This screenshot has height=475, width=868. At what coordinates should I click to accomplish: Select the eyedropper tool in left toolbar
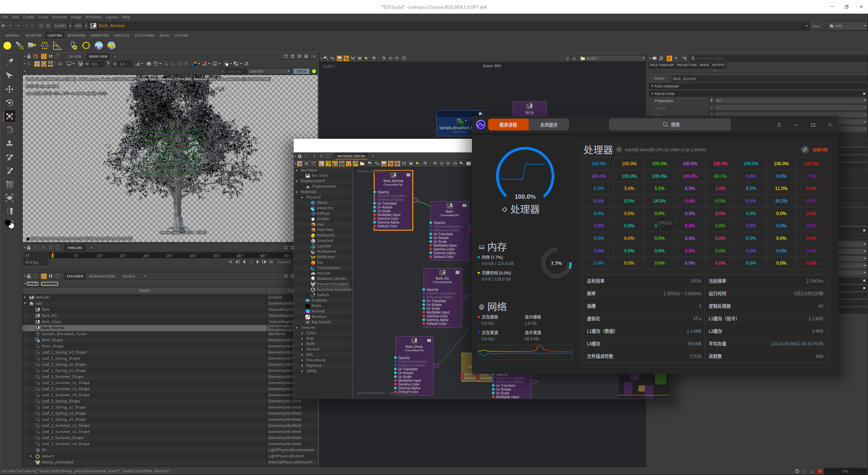click(9, 62)
